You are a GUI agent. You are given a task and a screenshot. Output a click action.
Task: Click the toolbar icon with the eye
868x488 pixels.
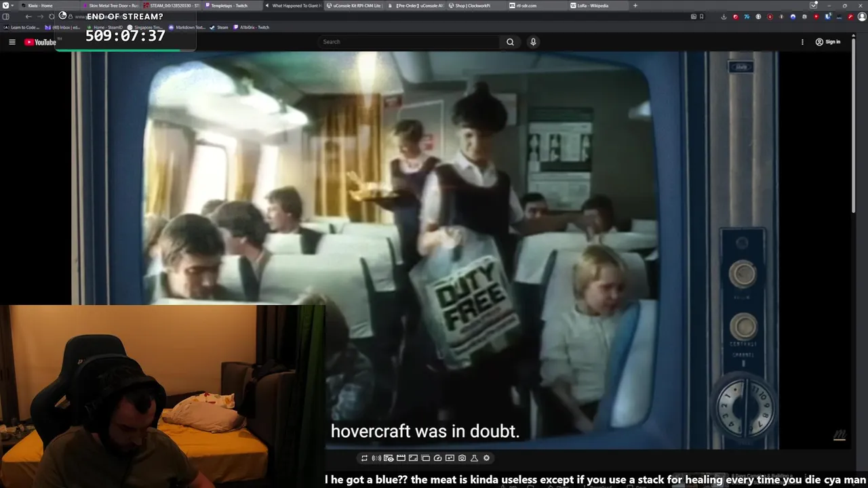tap(389, 458)
